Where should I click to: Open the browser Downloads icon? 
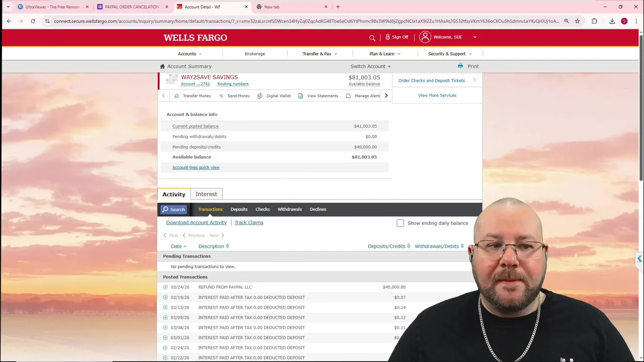point(612,21)
